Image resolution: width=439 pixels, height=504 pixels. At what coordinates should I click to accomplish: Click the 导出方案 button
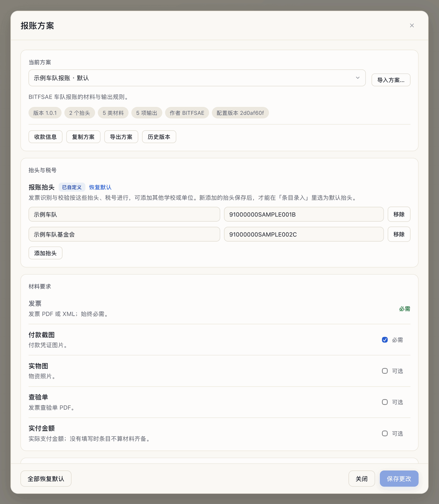[121, 137]
